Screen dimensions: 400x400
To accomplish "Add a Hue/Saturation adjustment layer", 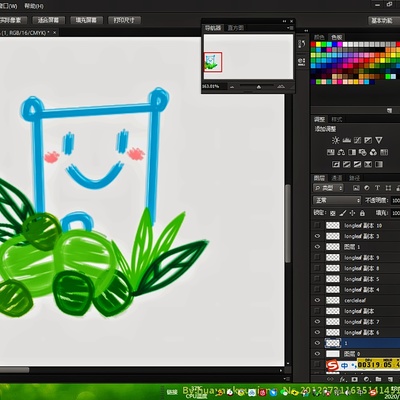I will [x=331, y=152].
